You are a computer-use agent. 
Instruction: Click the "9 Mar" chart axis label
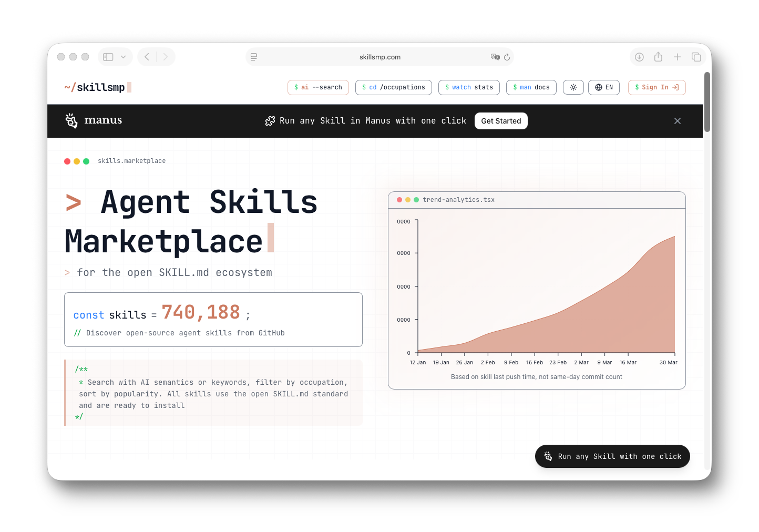point(604,362)
